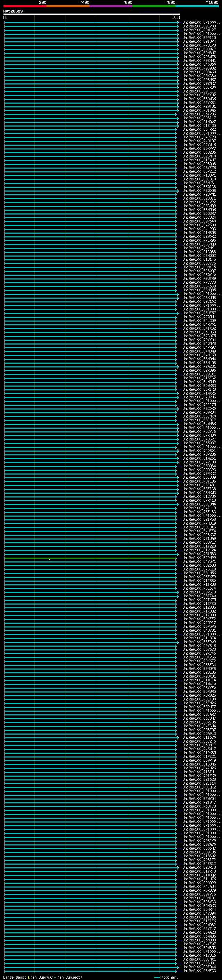The width and height of the screenshot is (222, 980).
Task: Select hit label UniRef100_P55037
Action: [199, 443]
